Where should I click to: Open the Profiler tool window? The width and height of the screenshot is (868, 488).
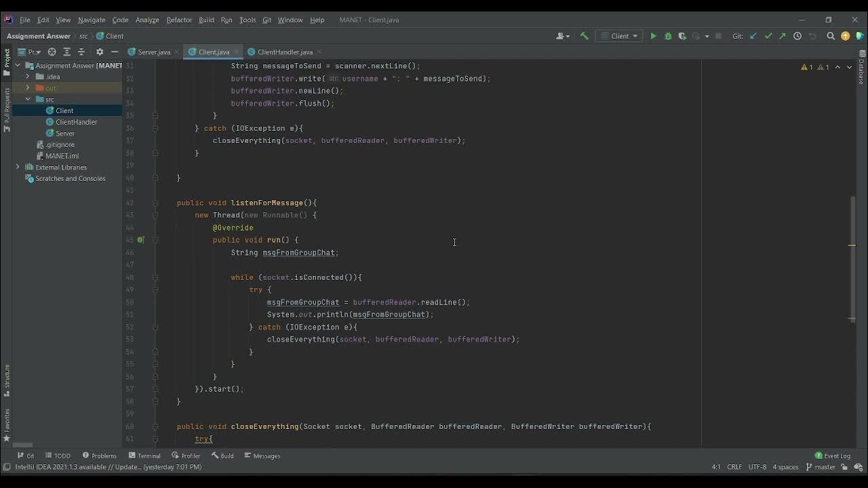point(186,455)
